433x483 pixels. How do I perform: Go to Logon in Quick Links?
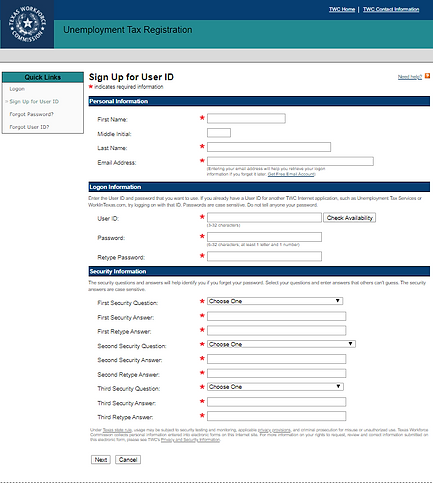tap(17, 89)
